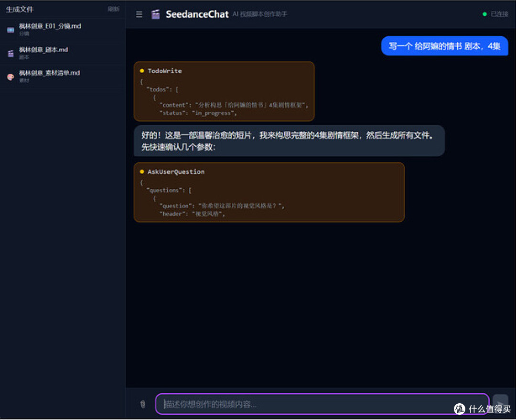Click the green connection status indicator

pyautogui.click(x=484, y=14)
